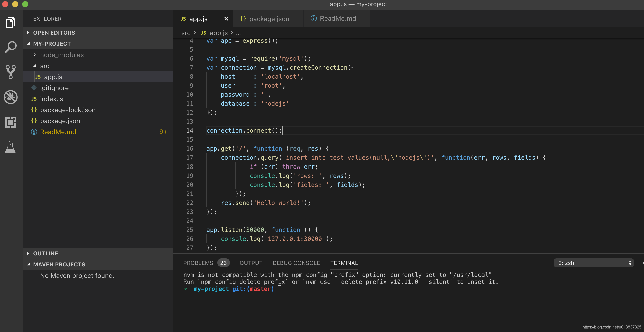Click the .gitignore git icon
Screen dimensions: 644x332
pos(34,88)
